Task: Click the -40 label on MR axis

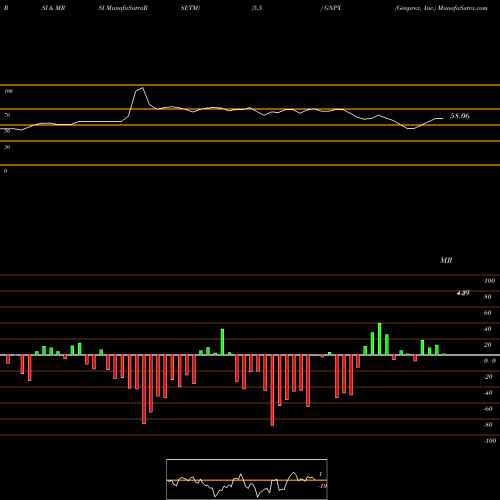Action: click(488, 393)
